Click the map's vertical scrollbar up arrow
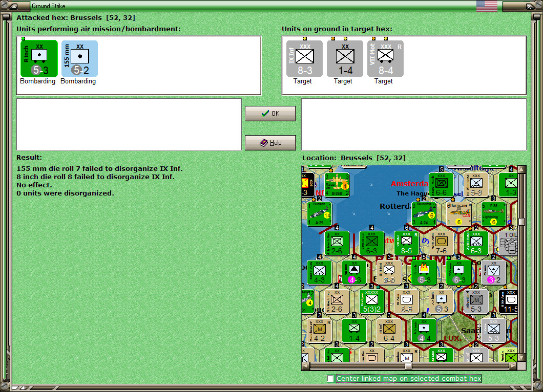The image size is (543, 392). tap(522, 169)
